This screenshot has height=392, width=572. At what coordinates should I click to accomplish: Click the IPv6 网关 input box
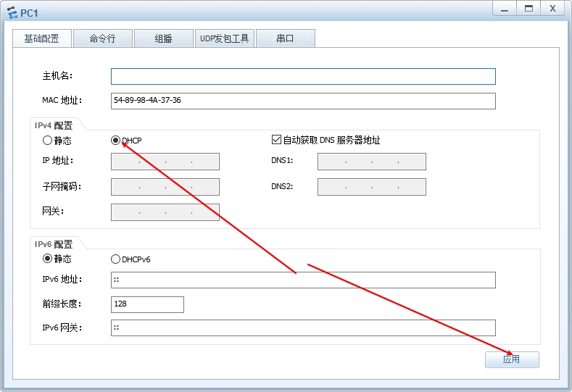click(303, 328)
